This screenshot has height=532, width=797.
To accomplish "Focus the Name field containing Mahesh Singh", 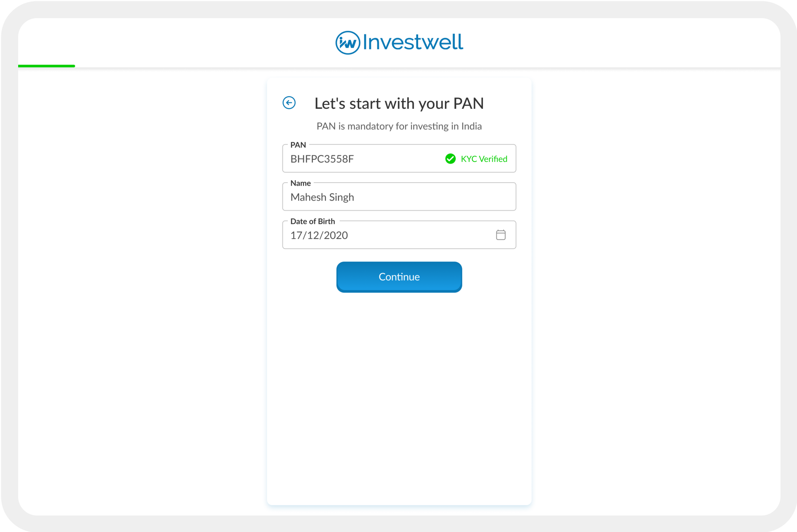I will (x=399, y=197).
